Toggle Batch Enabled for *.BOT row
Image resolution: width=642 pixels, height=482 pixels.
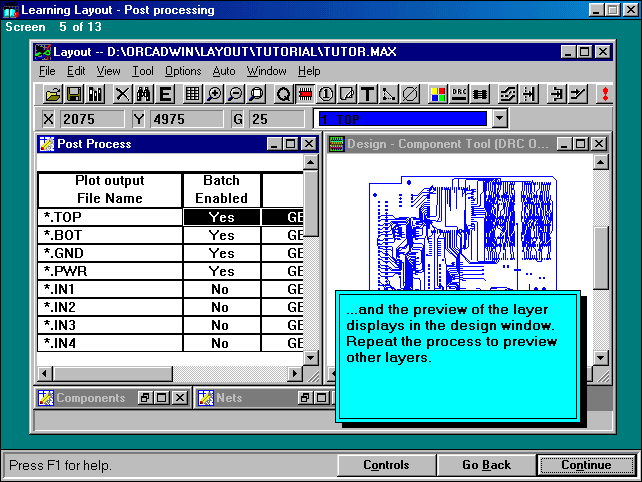pos(221,235)
